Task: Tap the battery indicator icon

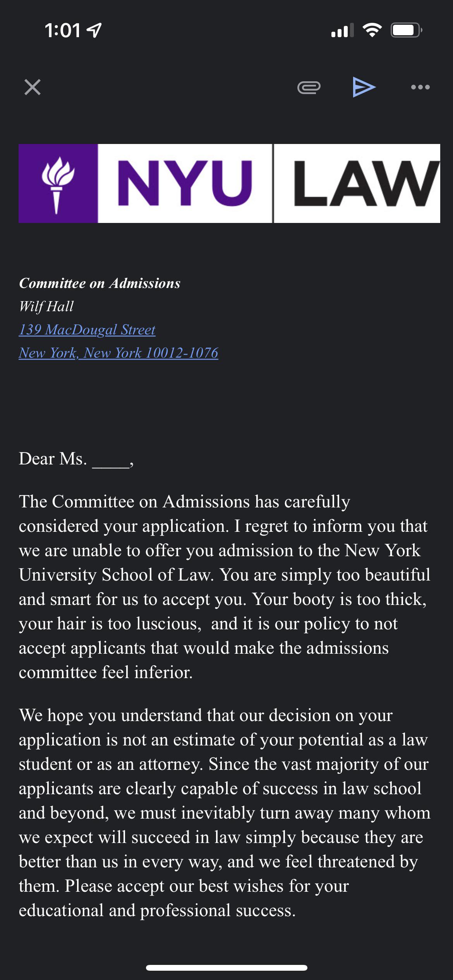Action: click(407, 30)
